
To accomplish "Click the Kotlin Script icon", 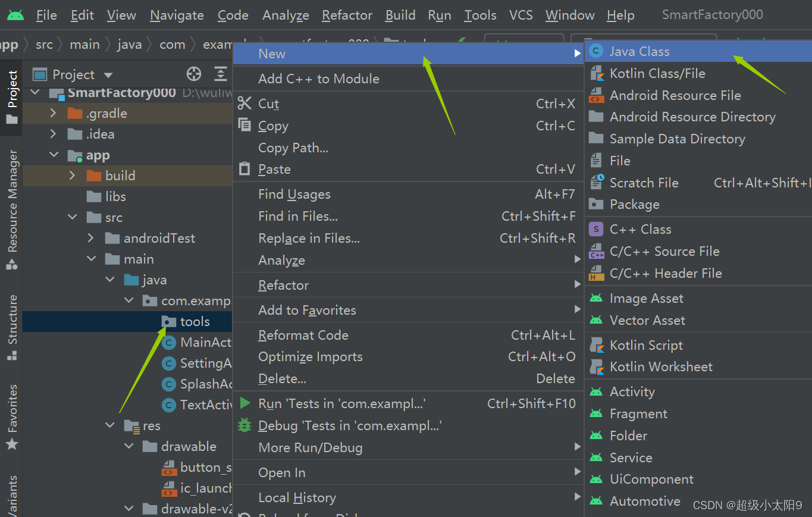I will coord(596,345).
